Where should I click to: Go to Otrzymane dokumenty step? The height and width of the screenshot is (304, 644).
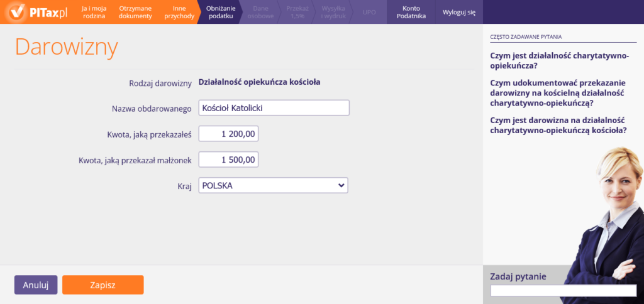(x=135, y=12)
